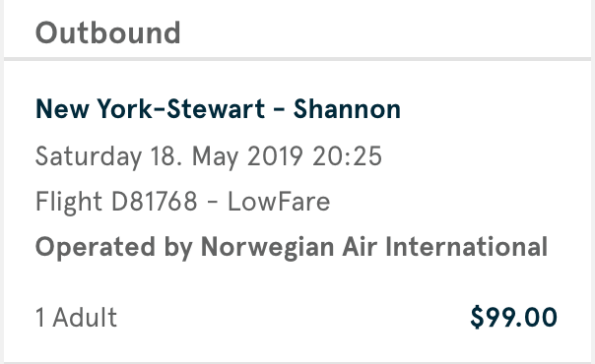Click the 20:25 departure time
The image size is (595, 364).
pos(347,156)
